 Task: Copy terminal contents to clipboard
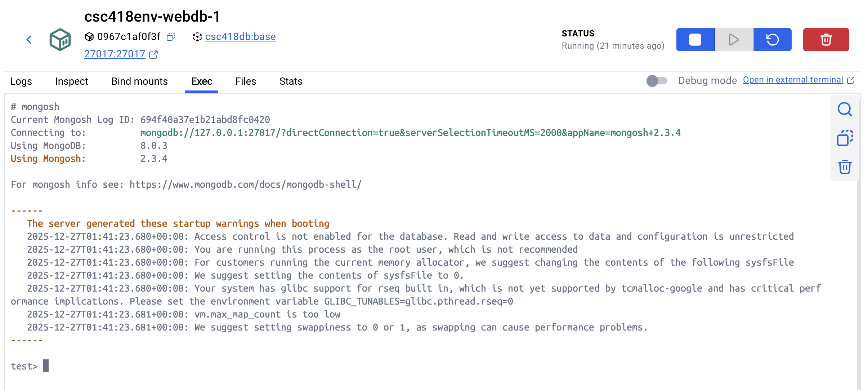pyautogui.click(x=845, y=138)
